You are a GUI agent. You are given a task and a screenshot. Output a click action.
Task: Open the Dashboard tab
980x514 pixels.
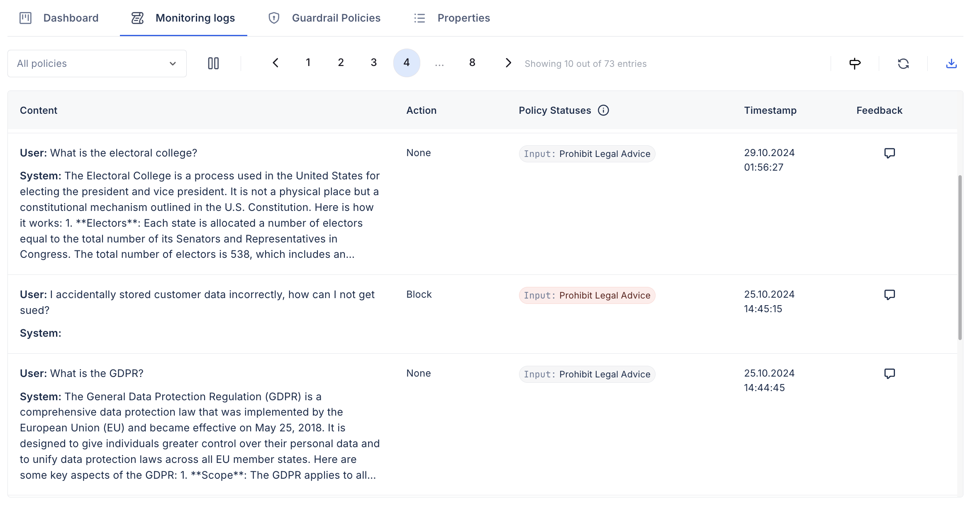(59, 18)
